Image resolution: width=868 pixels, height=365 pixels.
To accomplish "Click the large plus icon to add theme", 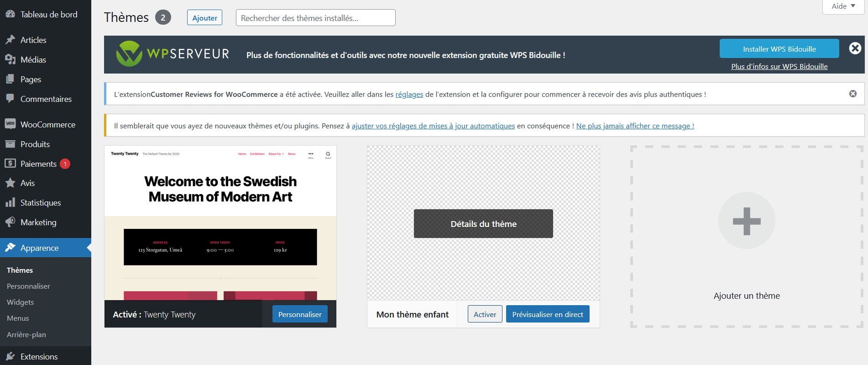I will point(747,221).
